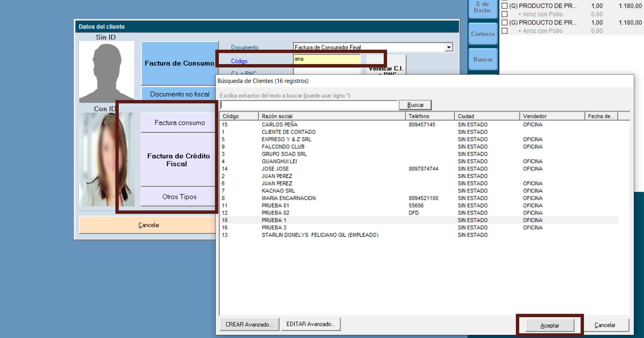Screen dimensions: 644x338
Task: Choose Documento no fiscal option
Action: 179,94
